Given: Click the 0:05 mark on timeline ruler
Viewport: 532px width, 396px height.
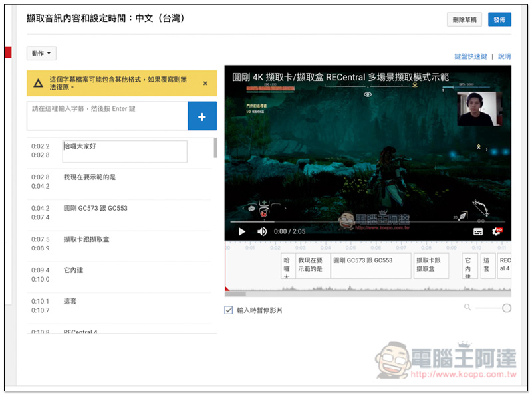Looking at the screenshot, I should [350, 247].
